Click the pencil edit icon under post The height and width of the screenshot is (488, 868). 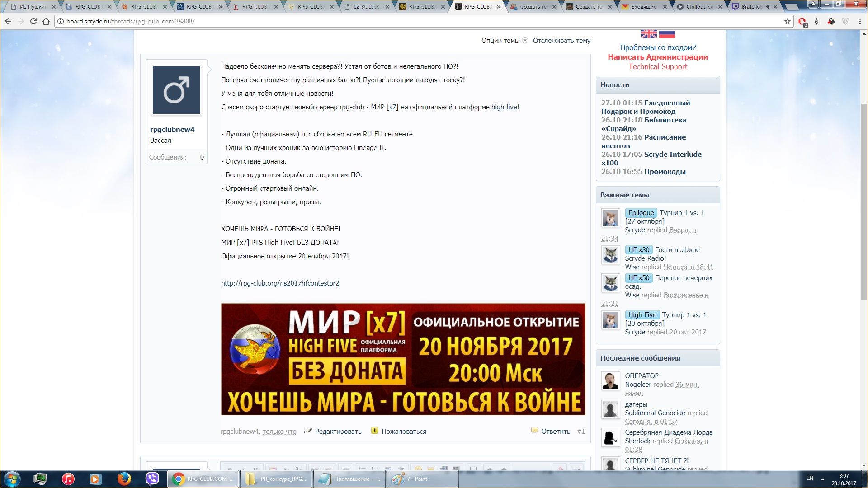click(308, 431)
